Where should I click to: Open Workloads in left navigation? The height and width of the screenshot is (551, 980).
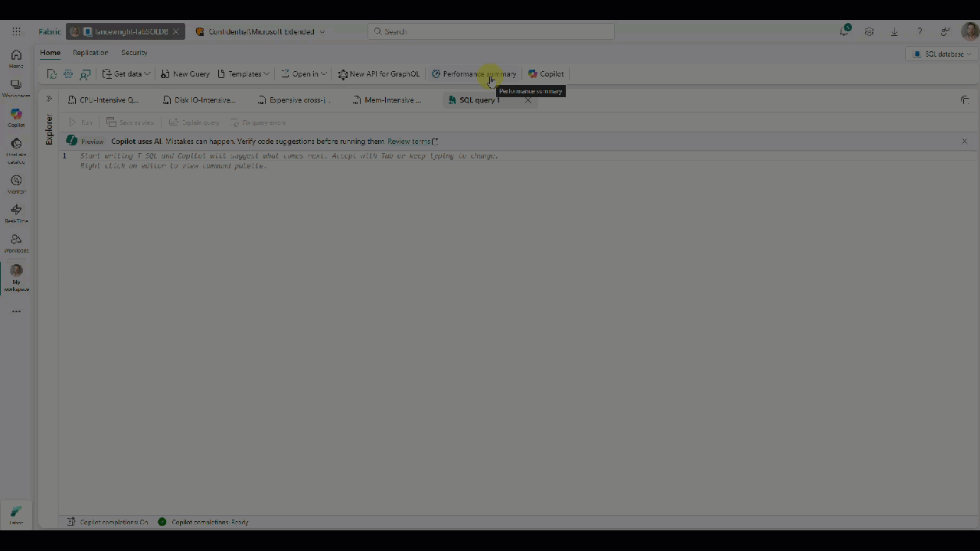pyautogui.click(x=16, y=243)
